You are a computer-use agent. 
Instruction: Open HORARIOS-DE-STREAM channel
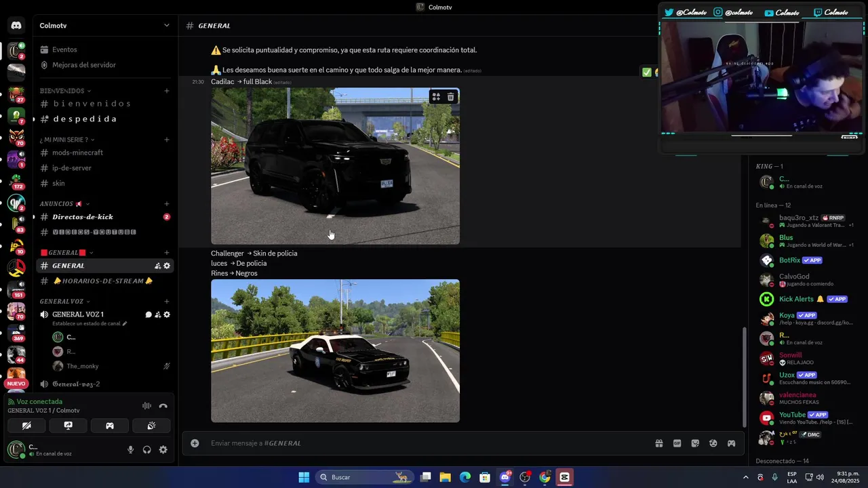pos(104,281)
